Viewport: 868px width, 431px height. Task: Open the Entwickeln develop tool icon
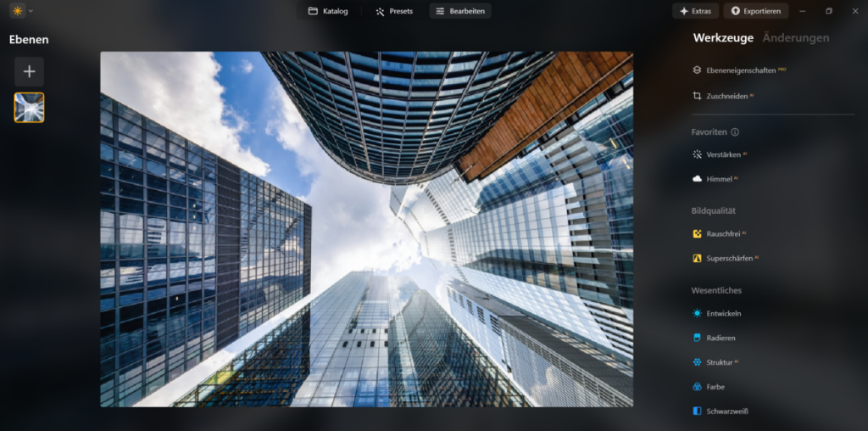pyautogui.click(x=697, y=313)
